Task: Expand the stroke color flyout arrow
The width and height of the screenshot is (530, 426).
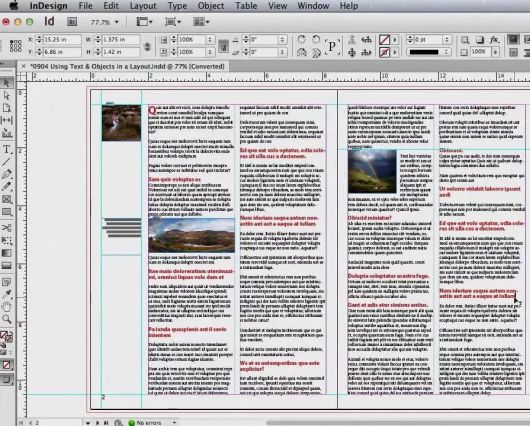Action: pos(395,52)
